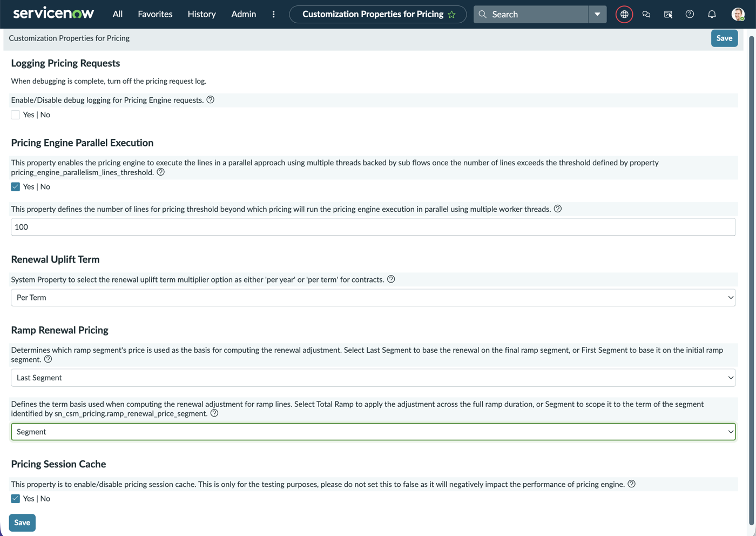
Task: Toggle pricing session cache checkbox
Action: (16, 499)
